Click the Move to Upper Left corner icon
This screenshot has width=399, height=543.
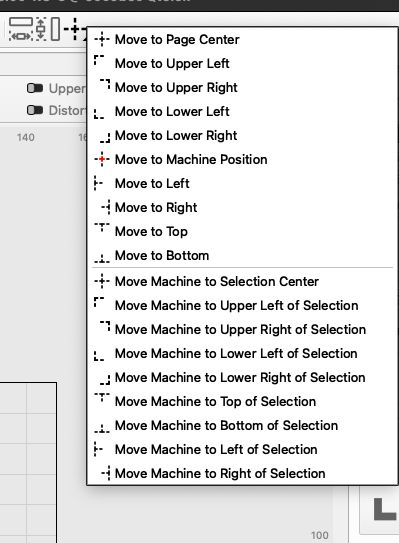point(99,60)
